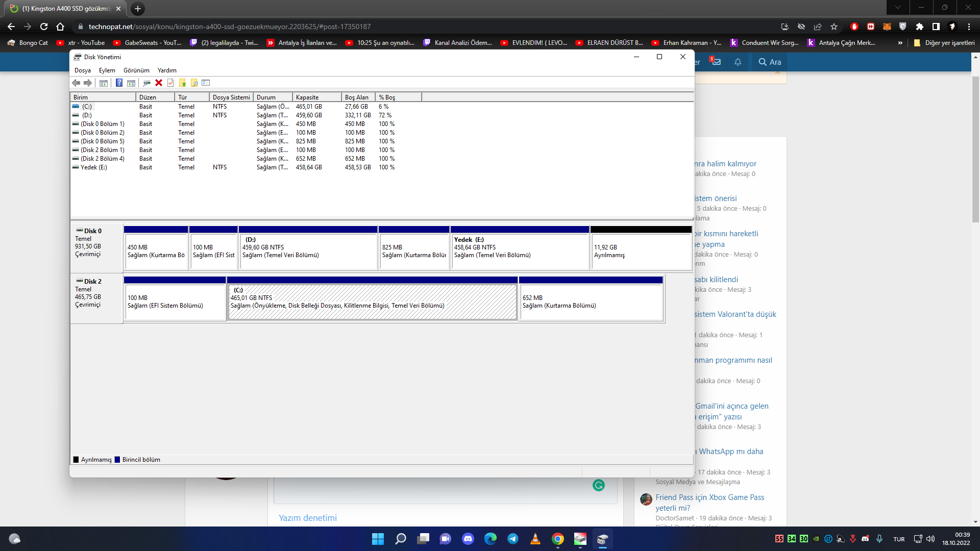This screenshot has height=551, width=980.
Task: Select the 825 MB recovery partition on Disk 0
Action: coord(414,248)
